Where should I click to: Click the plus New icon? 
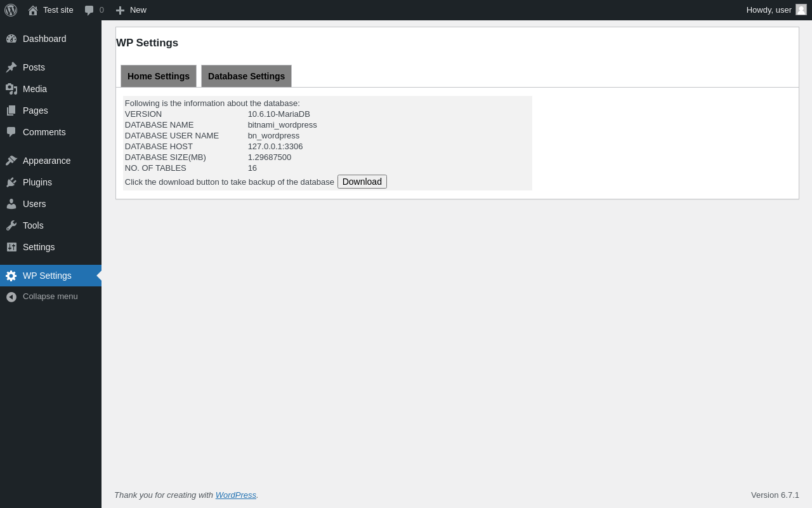(120, 10)
